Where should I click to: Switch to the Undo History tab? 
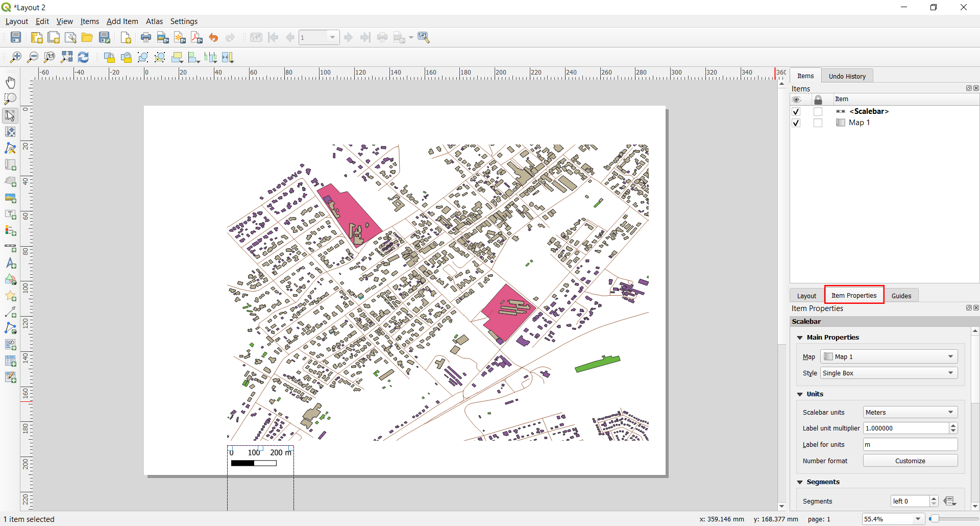847,76
